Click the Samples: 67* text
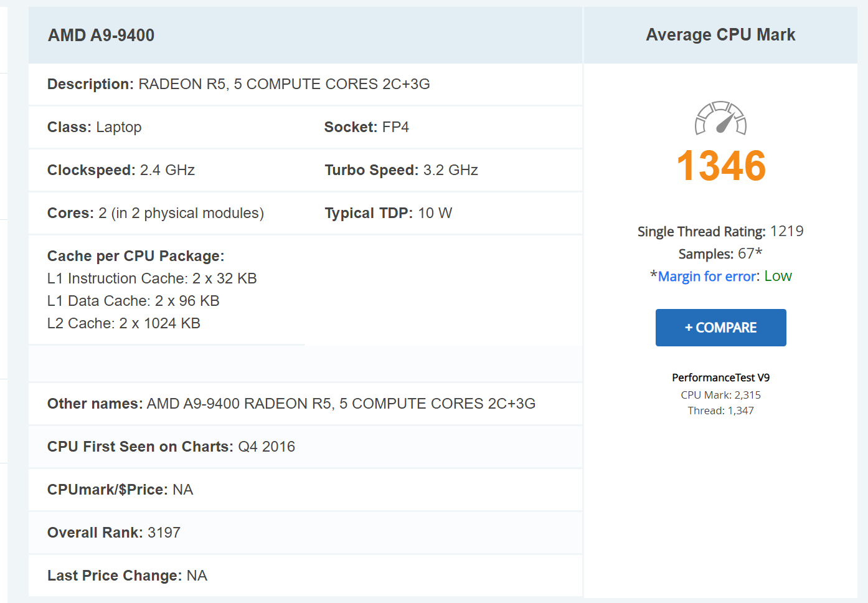 720,254
